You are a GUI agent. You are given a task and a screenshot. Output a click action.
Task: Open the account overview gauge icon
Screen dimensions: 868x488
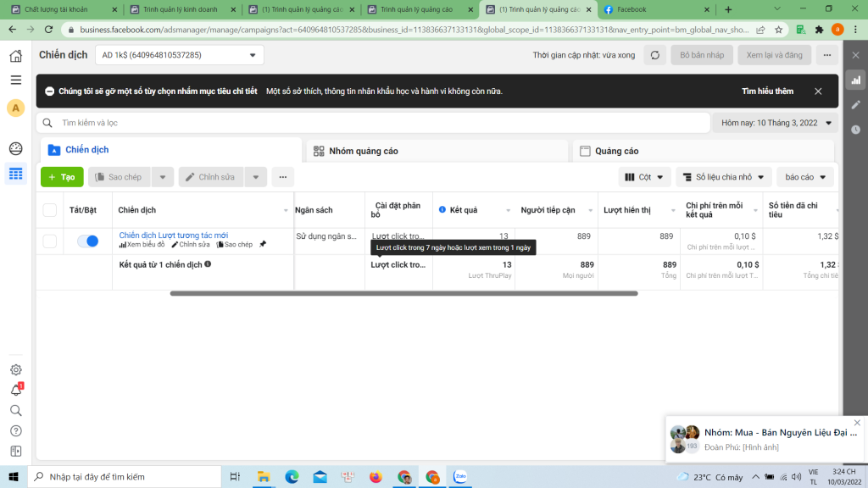pos(15,149)
